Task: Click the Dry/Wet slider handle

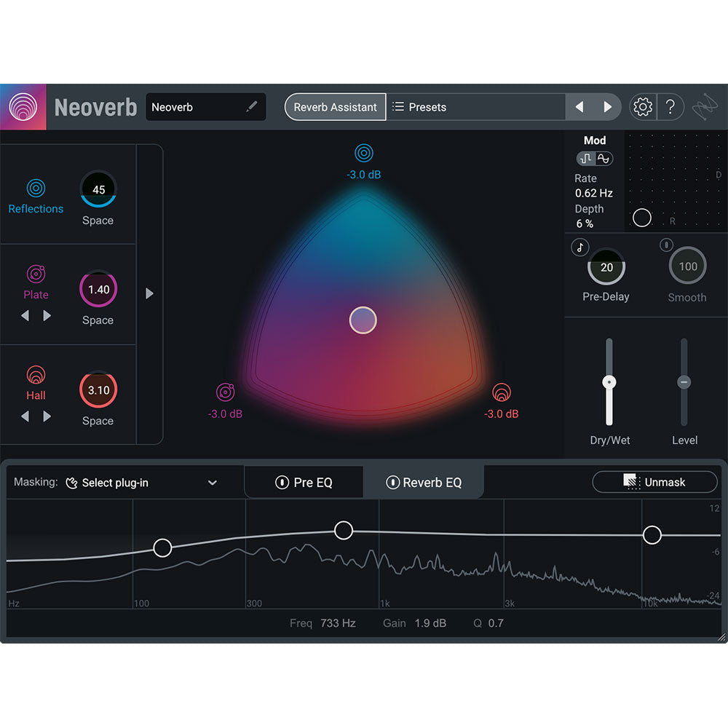Action: [609, 381]
